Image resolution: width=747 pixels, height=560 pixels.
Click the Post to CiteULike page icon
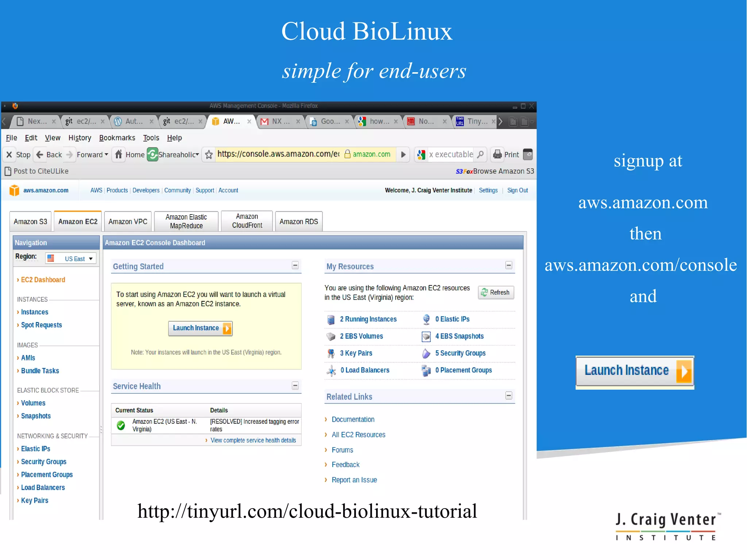(x=8, y=171)
